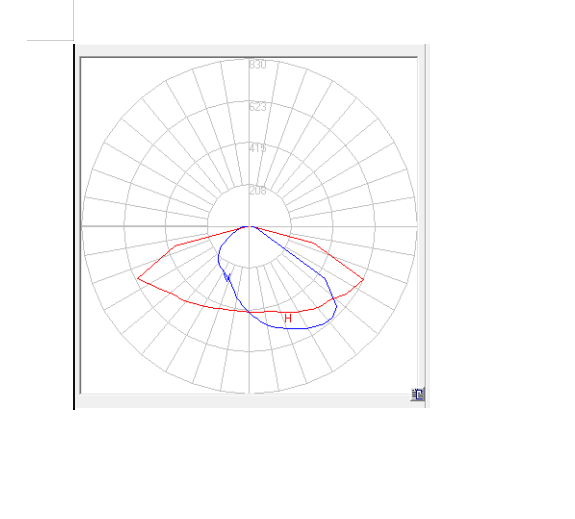This screenshot has height=519, width=575.
Task: Click the 623 ring scale label
Action: (x=257, y=107)
